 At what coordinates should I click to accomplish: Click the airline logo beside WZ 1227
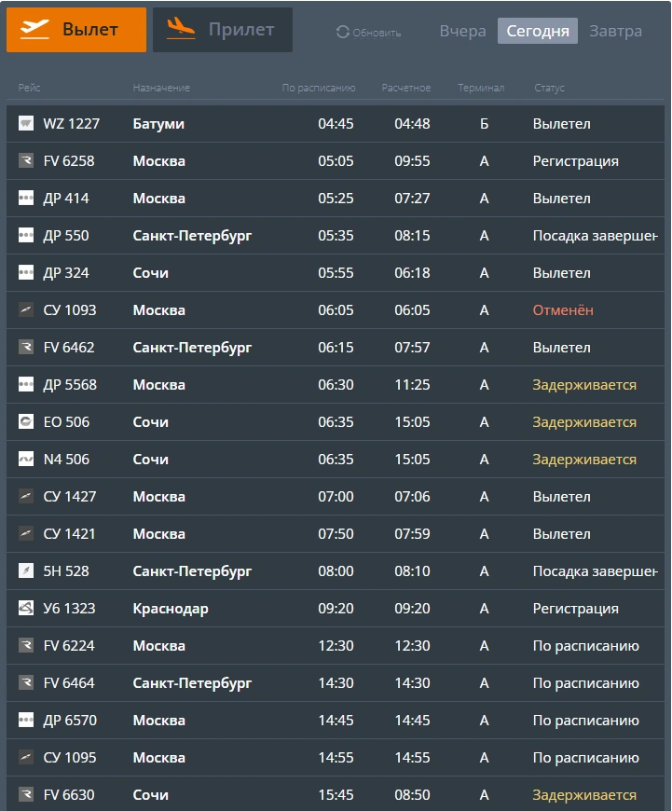[26, 124]
